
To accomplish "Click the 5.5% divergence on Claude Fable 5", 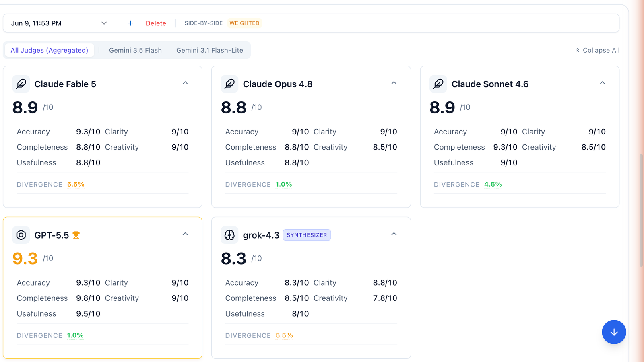I will click(x=76, y=184).
